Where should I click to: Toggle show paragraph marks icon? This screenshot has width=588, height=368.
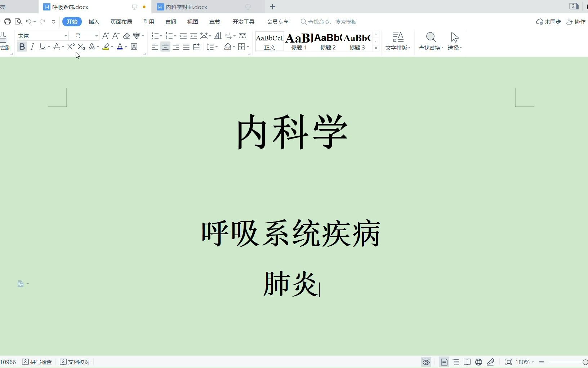click(228, 36)
